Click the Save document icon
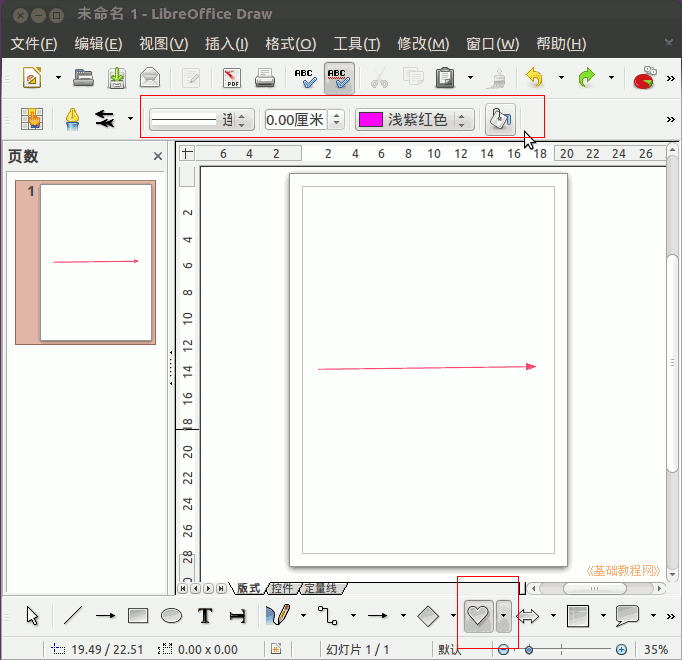682x660 pixels. point(117,77)
